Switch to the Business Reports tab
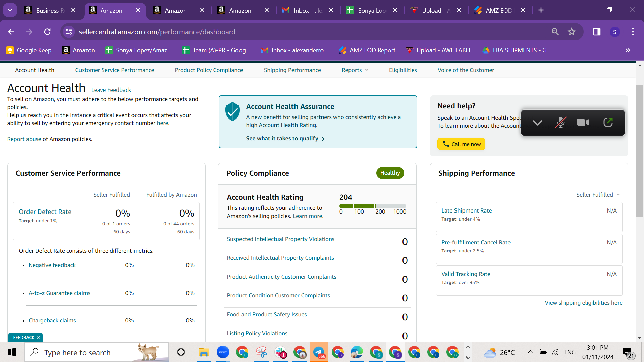644x362 pixels. click(x=50, y=10)
